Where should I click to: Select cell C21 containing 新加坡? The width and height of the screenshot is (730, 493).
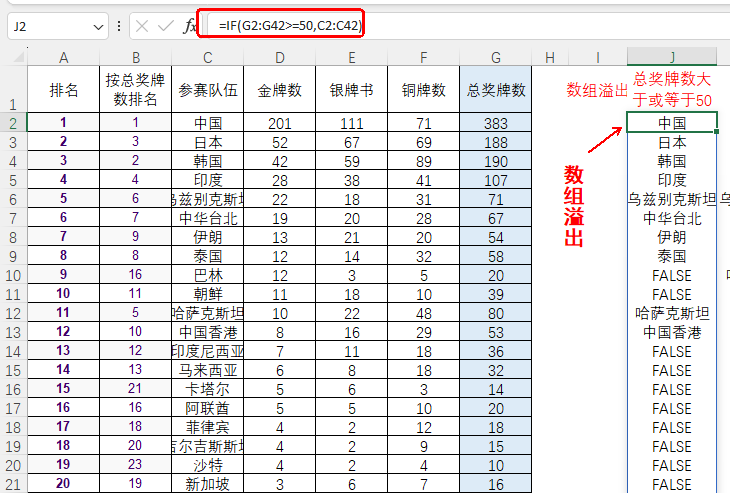pos(208,484)
